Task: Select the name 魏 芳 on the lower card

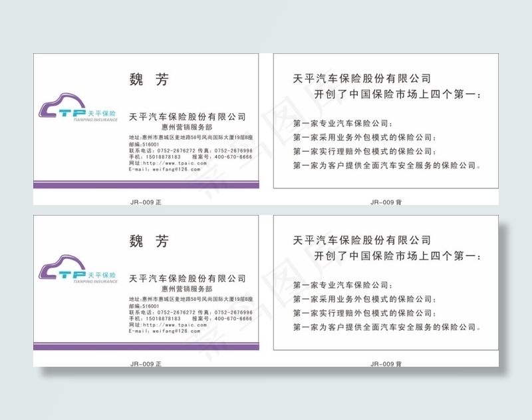Action: coord(149,241)
